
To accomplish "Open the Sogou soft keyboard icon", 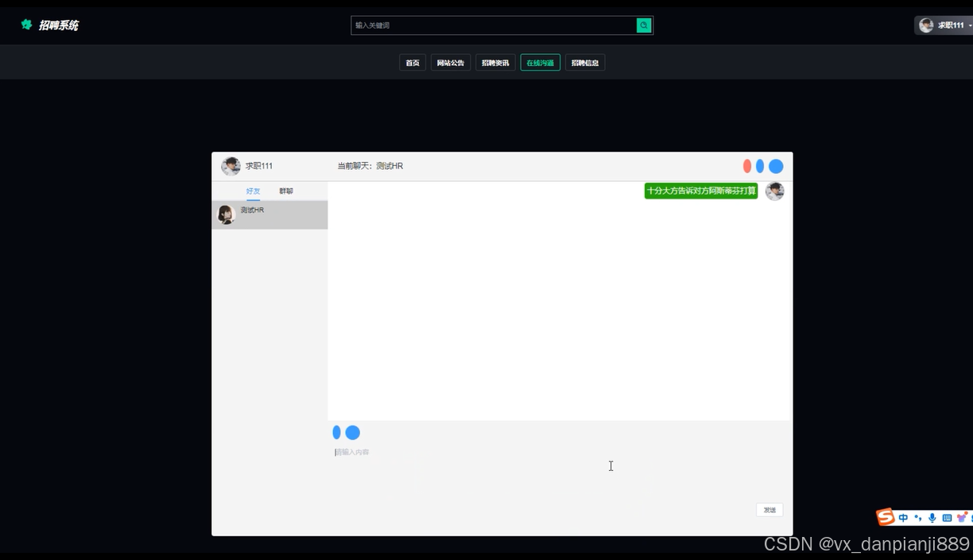I will click(x=947, y=518).
